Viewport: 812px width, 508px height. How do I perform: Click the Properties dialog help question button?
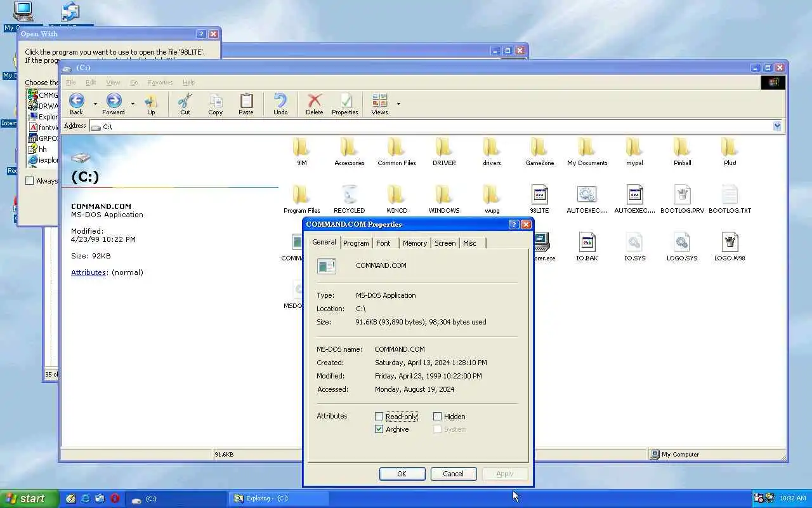(x=514, y=224)
